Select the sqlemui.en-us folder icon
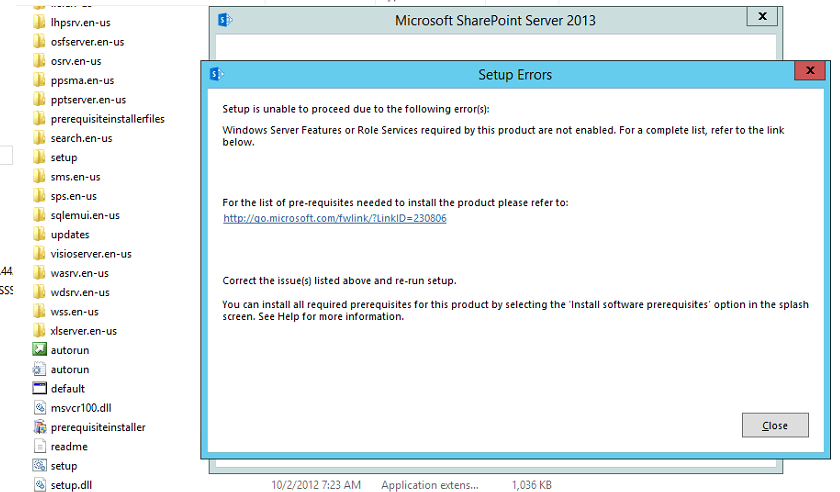840x492 pixels. [x=39, y=215]
